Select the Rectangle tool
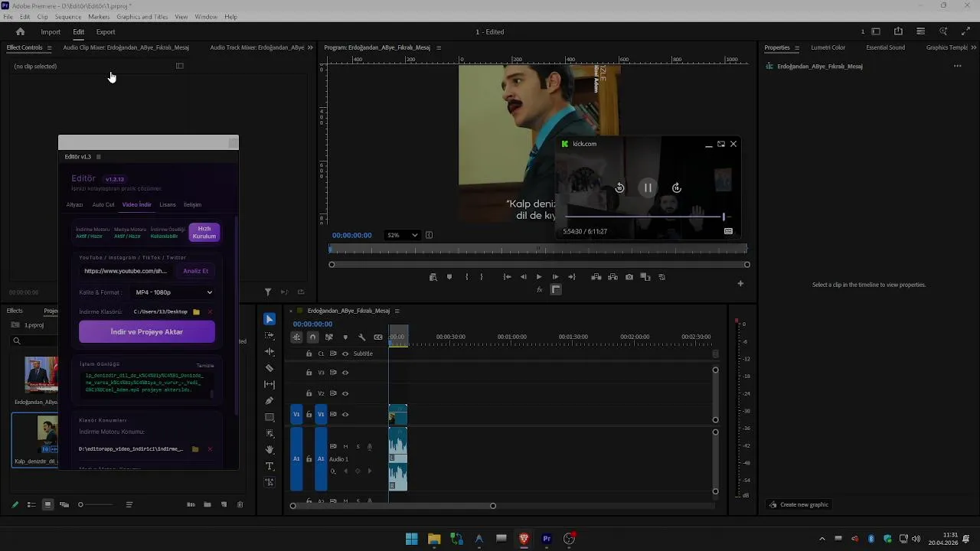The height and width of the screenshot is (551, 980). 269,417
